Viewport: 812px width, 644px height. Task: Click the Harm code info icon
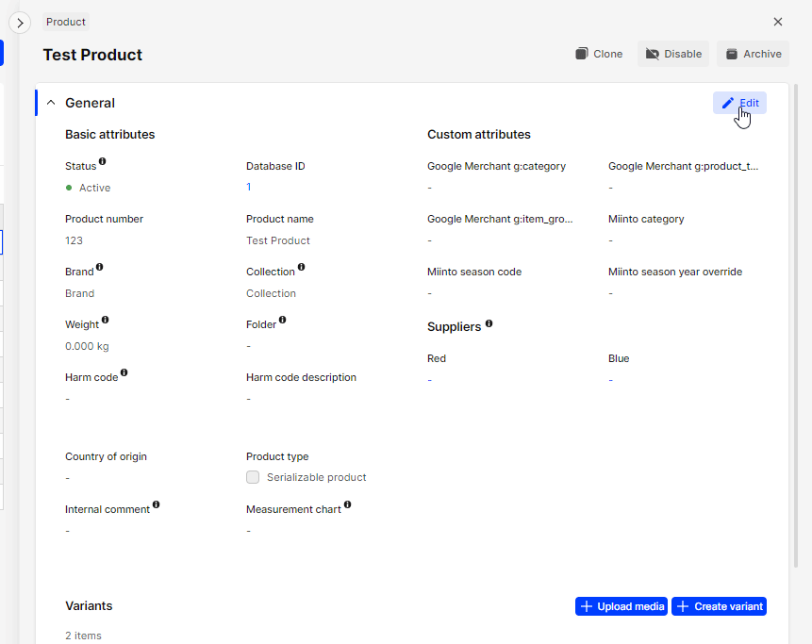124,372
